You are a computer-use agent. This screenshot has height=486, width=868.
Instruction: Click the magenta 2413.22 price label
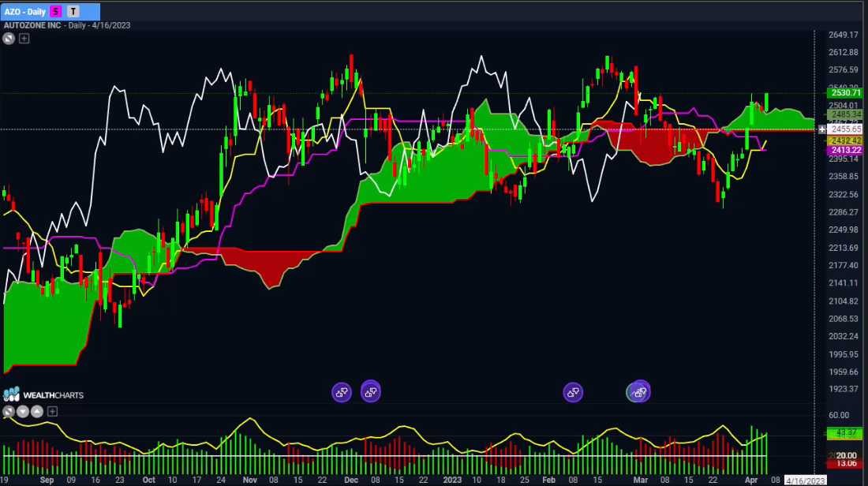[845, 150]
